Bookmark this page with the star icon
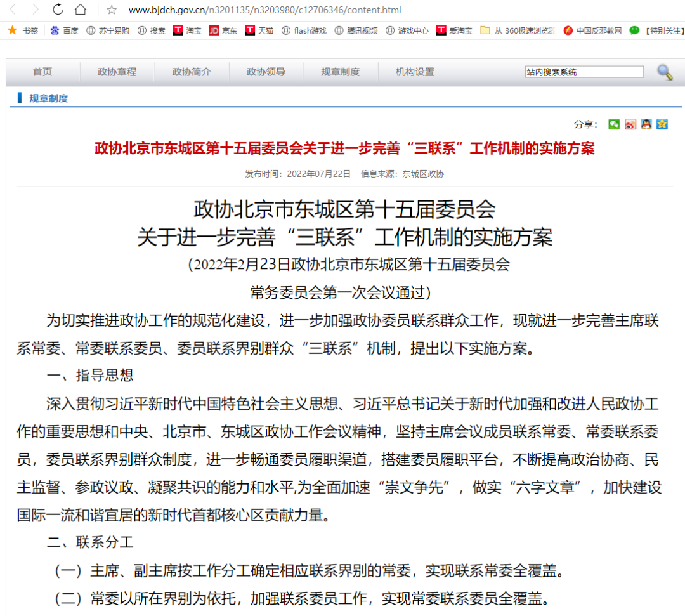 click(x=112, y=10)
